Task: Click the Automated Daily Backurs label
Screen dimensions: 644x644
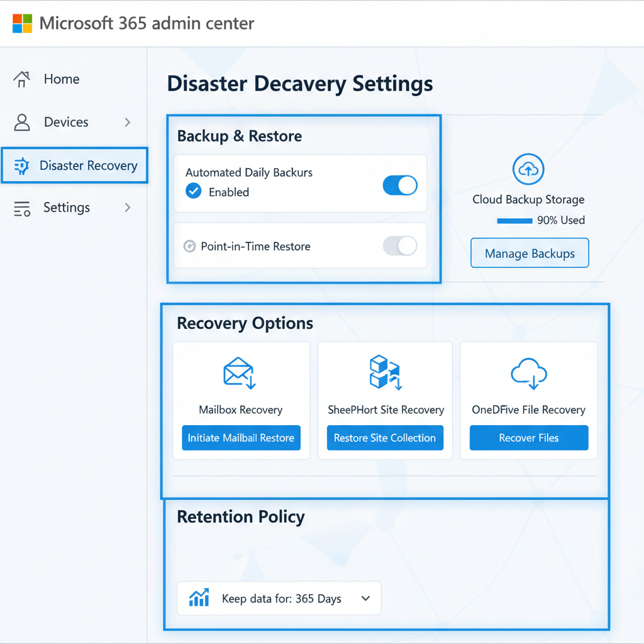Action: 249,172
